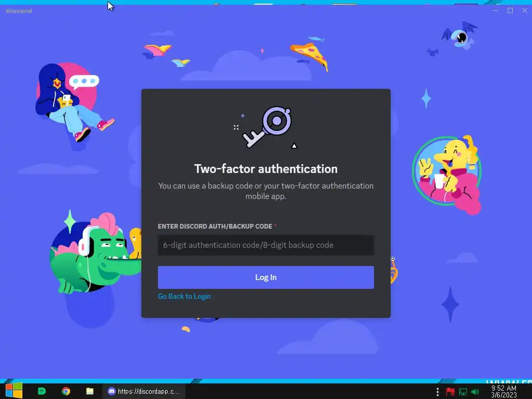Screen dimensions: 532x399
Task: Click the 'ENTER DISCORD AUTH/BACKUP CODE' label
Action: tap(215, 227)
